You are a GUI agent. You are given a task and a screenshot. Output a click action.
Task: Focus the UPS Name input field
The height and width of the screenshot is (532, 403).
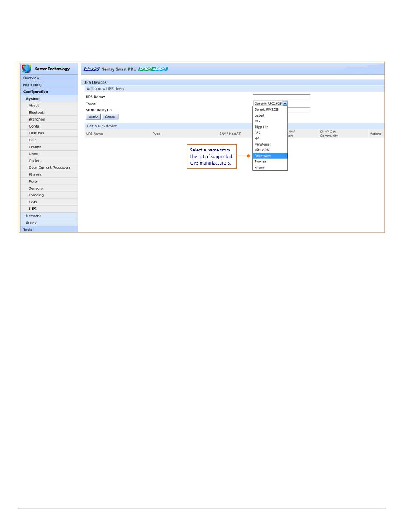tap(281, 97)
